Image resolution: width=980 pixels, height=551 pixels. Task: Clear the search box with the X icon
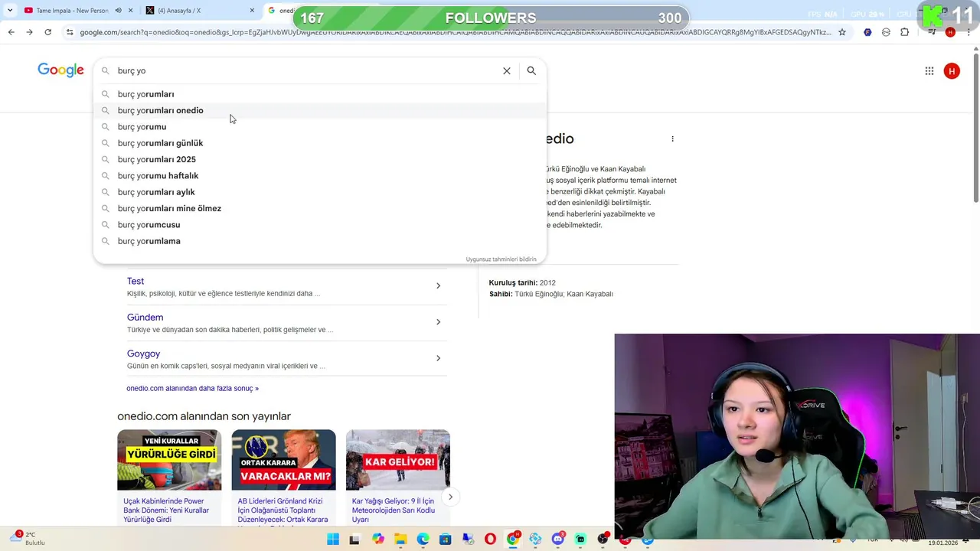point(507,70)
